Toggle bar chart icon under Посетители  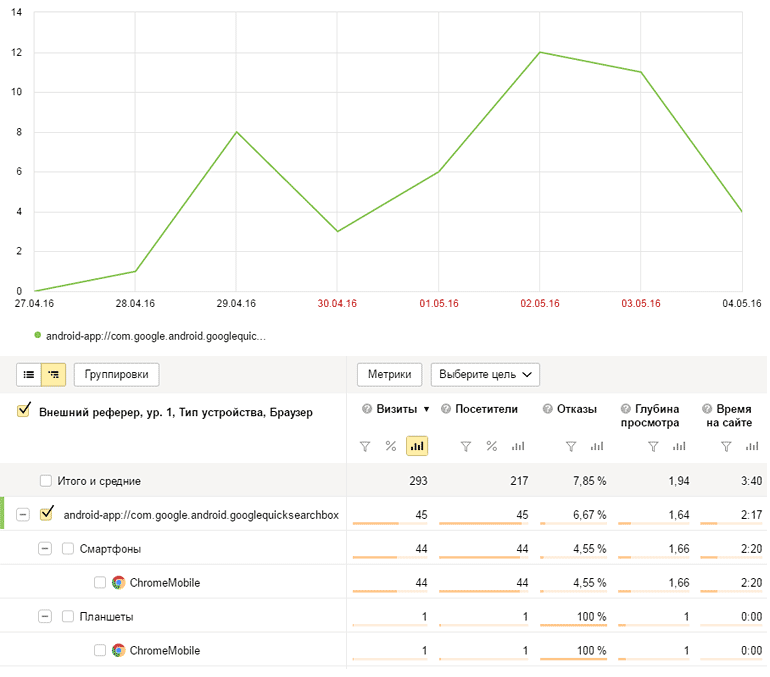(x=518, y=446)
